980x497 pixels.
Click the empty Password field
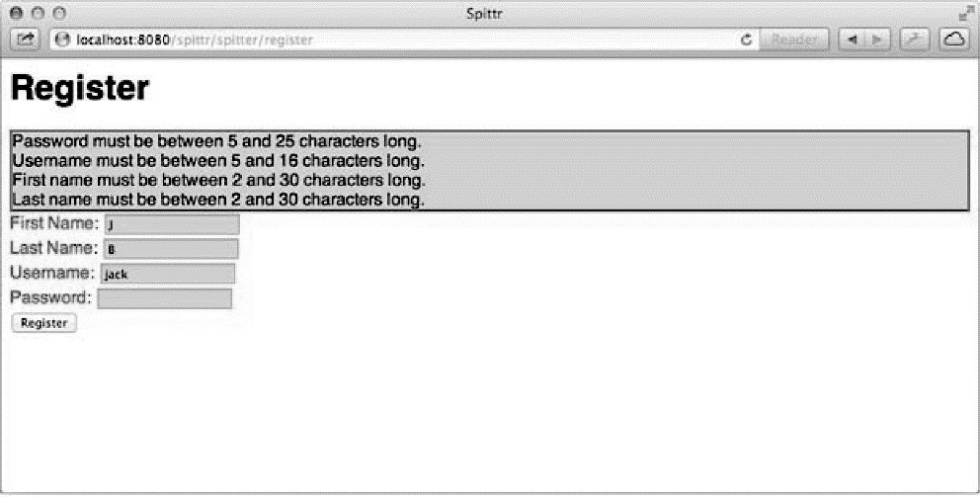165,298
